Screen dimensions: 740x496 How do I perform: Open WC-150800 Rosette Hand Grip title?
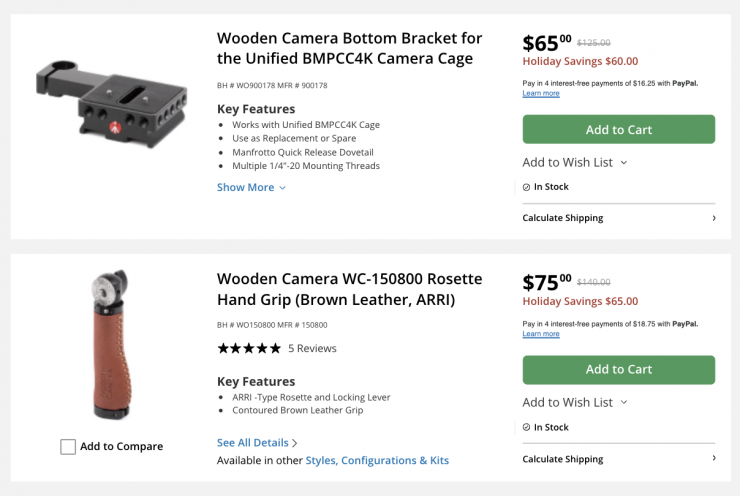pos(349,288)
